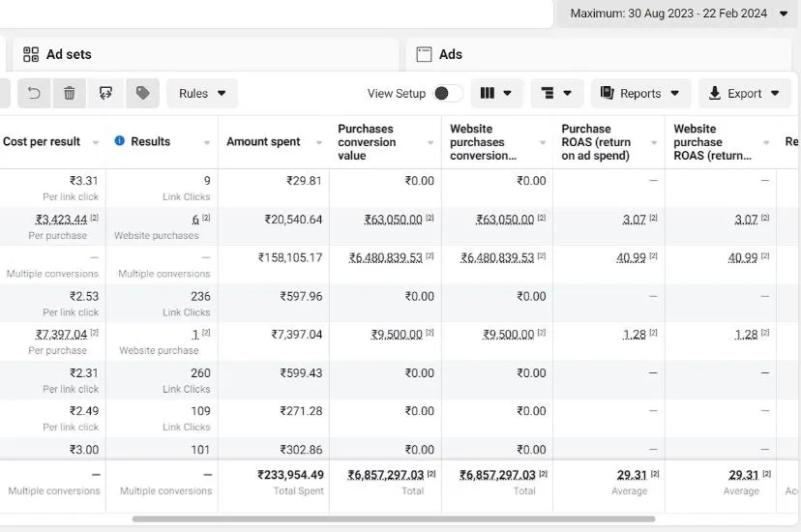Click the A/B test icon
This screenshot has width=801, height=532.
coord(105,93)
